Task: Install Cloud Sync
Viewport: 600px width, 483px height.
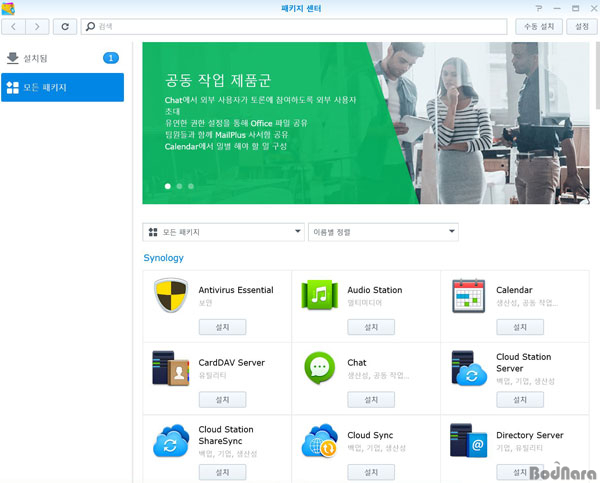Action: [x=371, y=472]
